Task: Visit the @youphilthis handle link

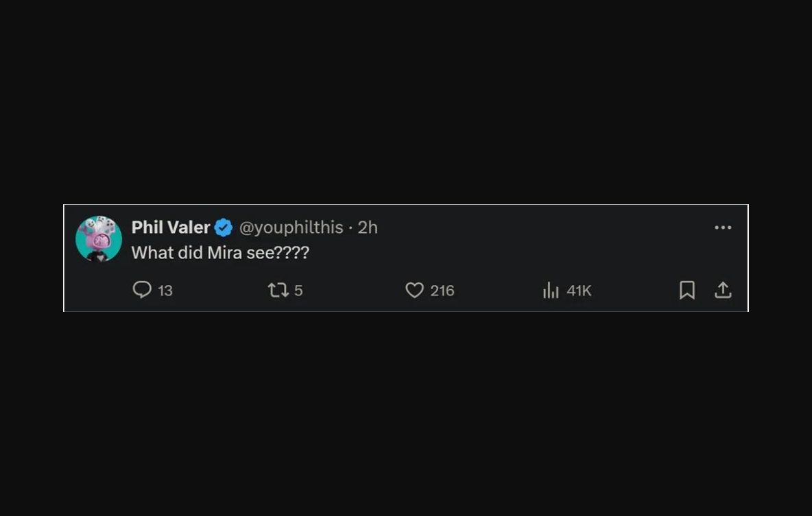Action: [x=291, y=228]
